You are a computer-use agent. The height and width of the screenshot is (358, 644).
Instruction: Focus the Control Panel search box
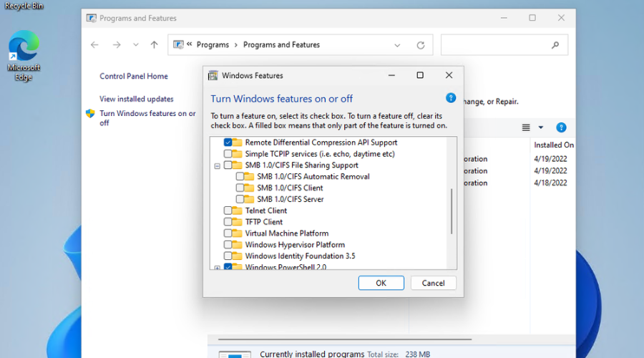(x=504, y=45)
